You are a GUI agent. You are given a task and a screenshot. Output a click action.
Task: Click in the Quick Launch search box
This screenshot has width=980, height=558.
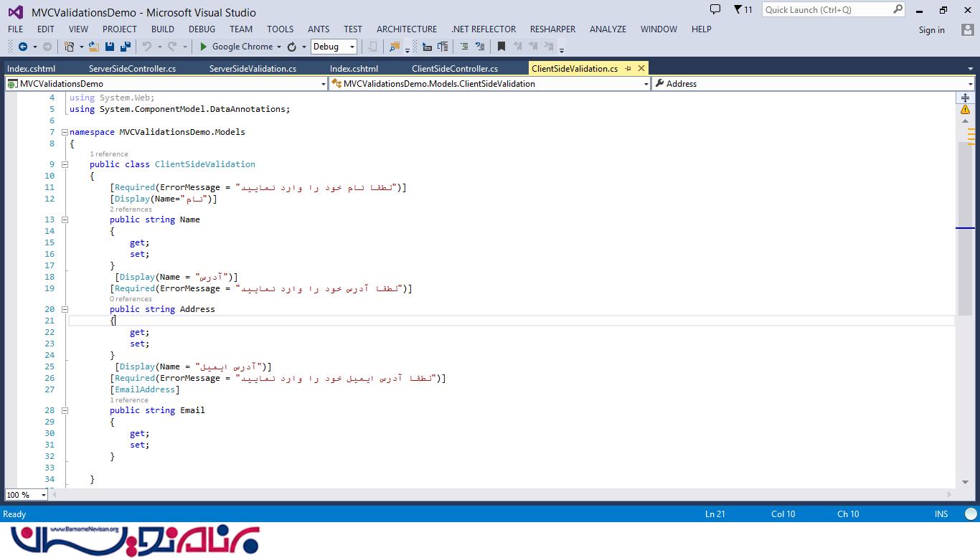(826, 9)
